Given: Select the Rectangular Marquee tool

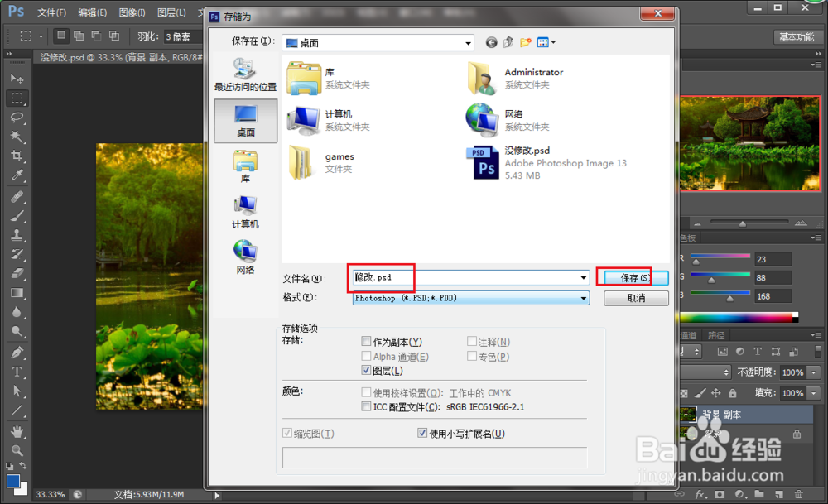Looking at the screenshot, I should point(17,98).
